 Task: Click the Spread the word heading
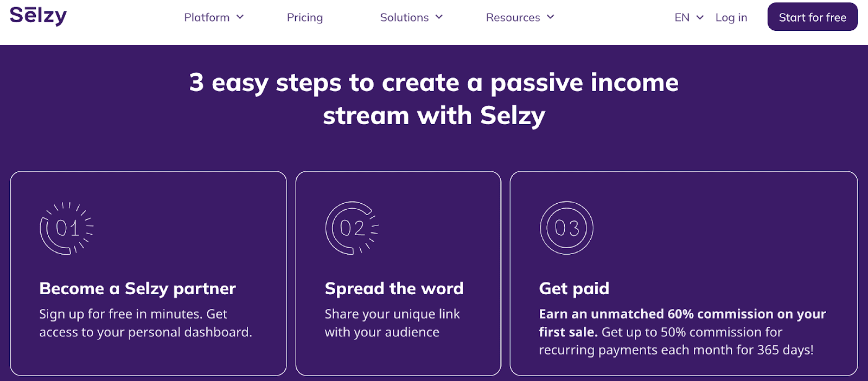[x=394, y=289]
